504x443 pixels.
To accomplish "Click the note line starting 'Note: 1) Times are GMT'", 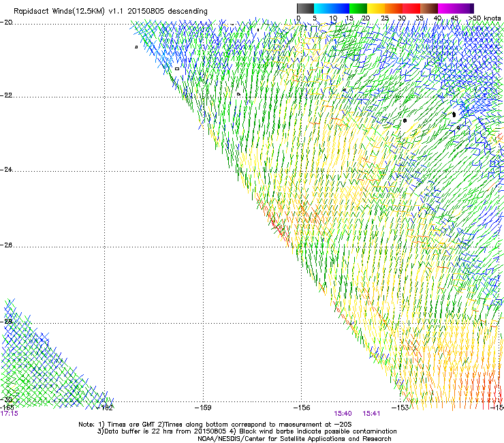I will pos(215,425).
